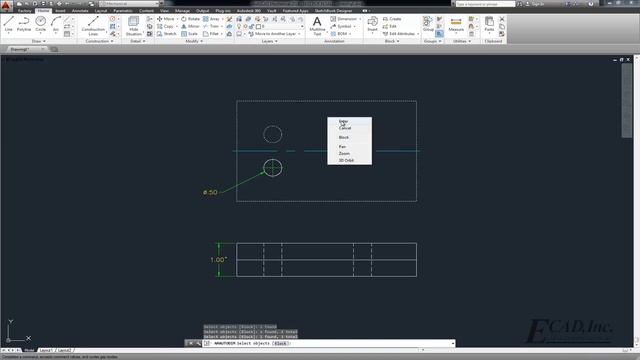Open the Insert ribbon tab
The image size is (640, 360).
(60, 11)
